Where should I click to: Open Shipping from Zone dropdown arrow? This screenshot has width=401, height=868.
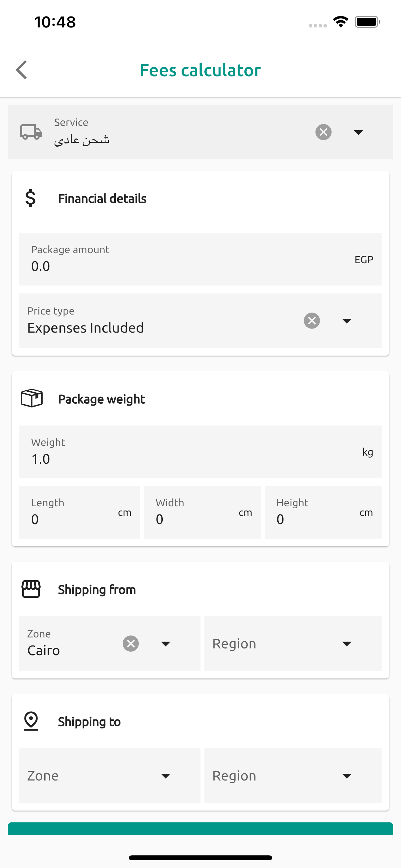pos(165,644)
